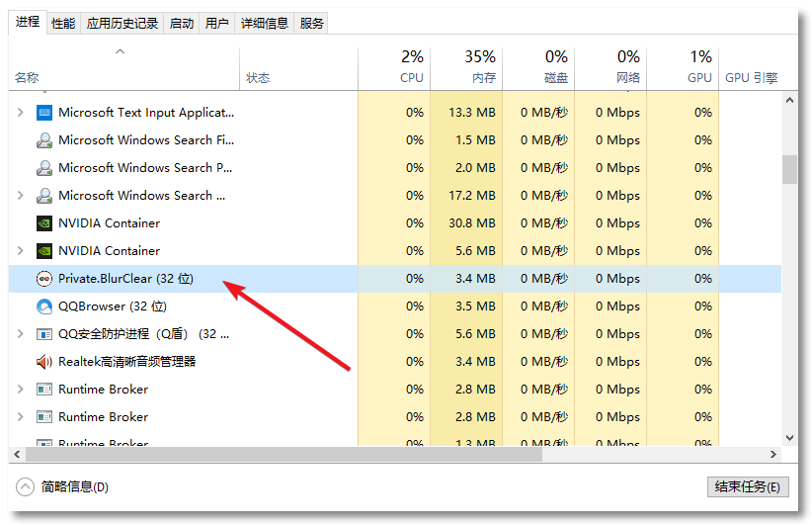Image resolution: width=812 pixels, height=525 pixels.
Task: Click the Private.BlurClear process icon
Action: (44, 279)
